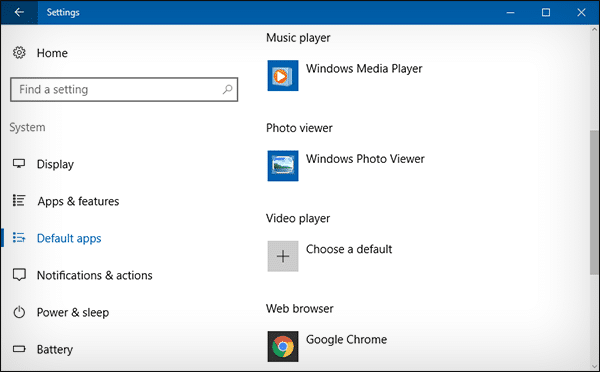Click the Home gear icon
The height and width of the screenshot is (372, 600).
(x=19, y=53)
